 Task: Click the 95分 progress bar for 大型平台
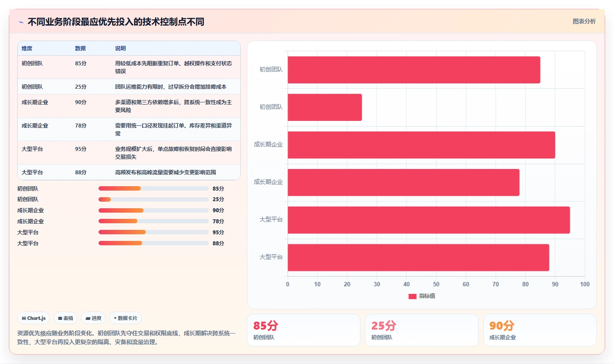154,232
